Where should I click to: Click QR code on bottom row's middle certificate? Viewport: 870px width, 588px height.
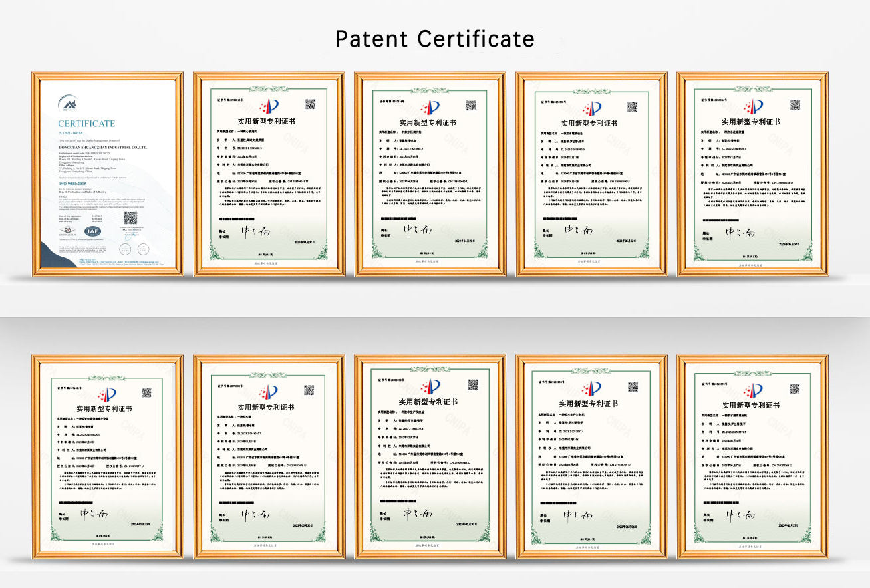(473, 384)
